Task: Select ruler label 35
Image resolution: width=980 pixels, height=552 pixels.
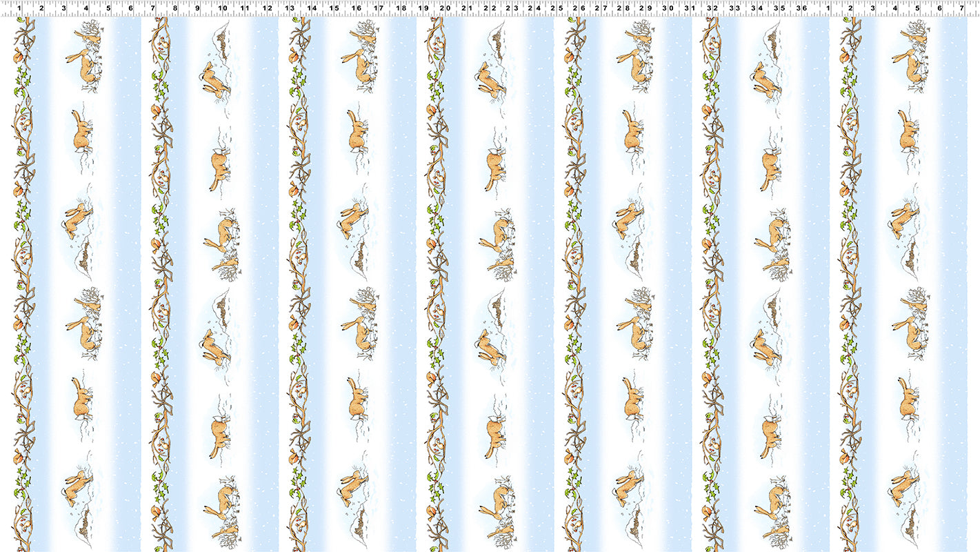Action: click(779, 8)
